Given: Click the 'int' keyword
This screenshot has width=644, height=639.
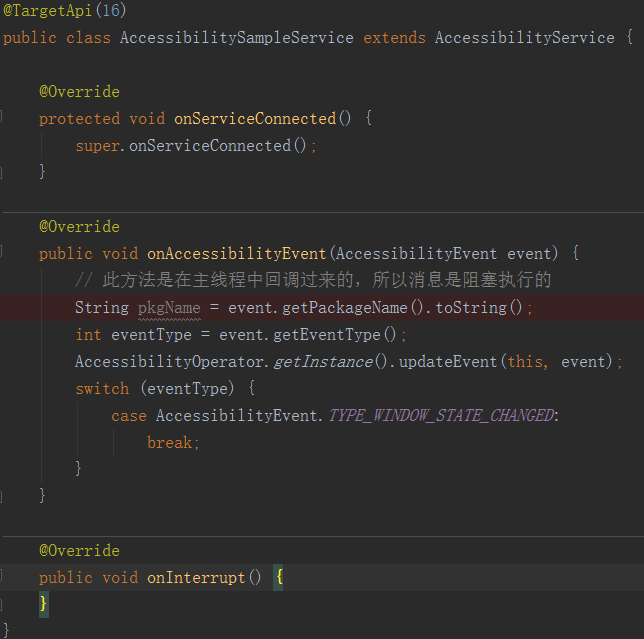Looking at the screenshot, I should coord(88,335).
